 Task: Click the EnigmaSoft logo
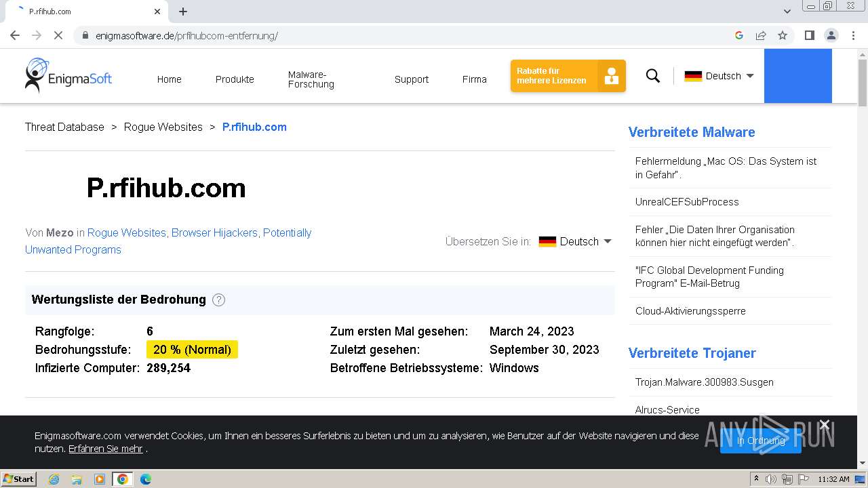[68, 75]
